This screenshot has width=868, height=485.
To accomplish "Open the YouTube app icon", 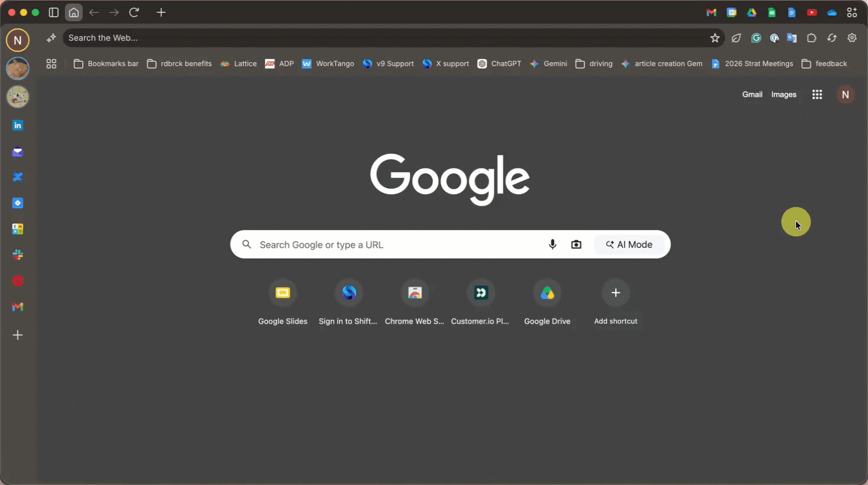I will (812, 12).
